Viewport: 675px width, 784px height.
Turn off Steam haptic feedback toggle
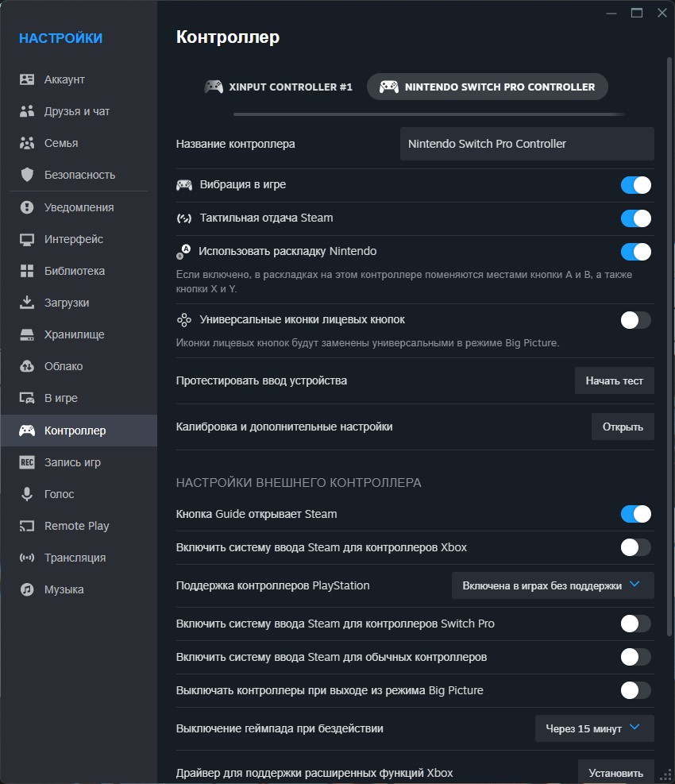[635, 218]
